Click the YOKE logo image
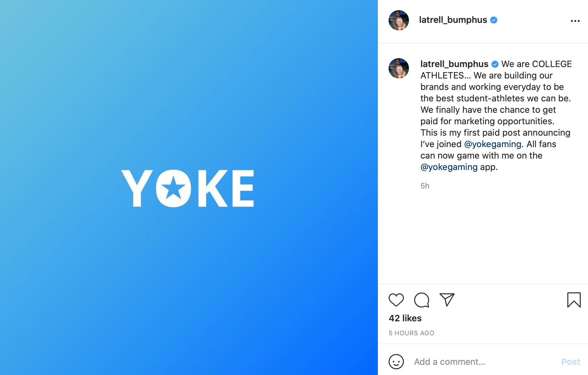The width and height of the screenshot is (588, 375). pyautogui.click(x=188, y=188)
